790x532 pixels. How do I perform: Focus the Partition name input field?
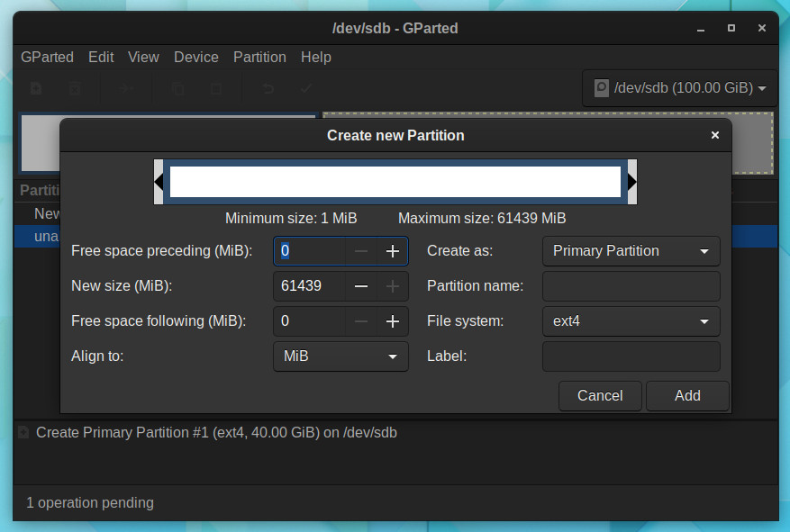[x=631, y=286]
